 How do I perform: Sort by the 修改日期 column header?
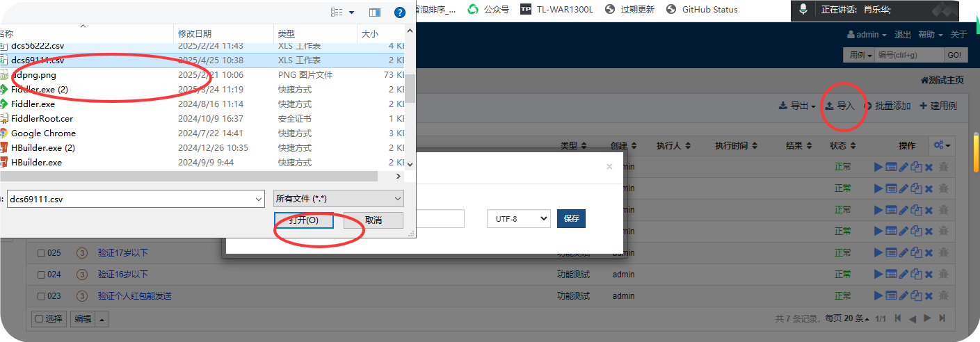195,33
